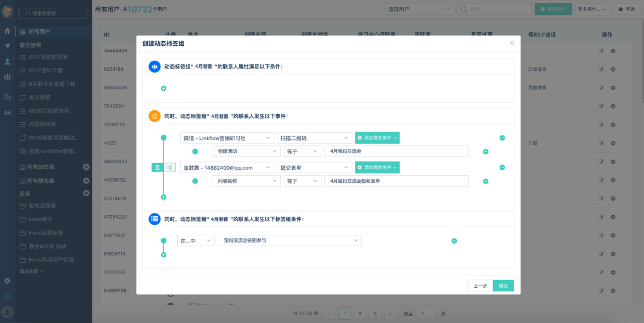Go to next page arrow

tap(390, 313)
